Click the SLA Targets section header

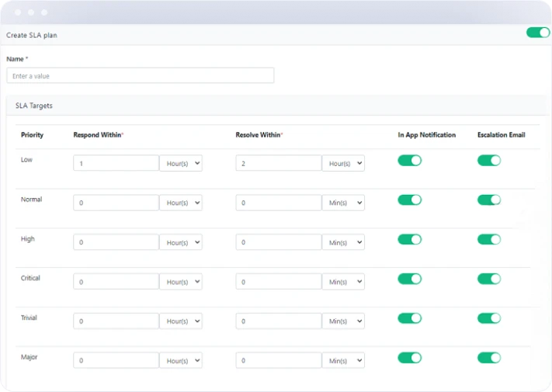[34, 105]
